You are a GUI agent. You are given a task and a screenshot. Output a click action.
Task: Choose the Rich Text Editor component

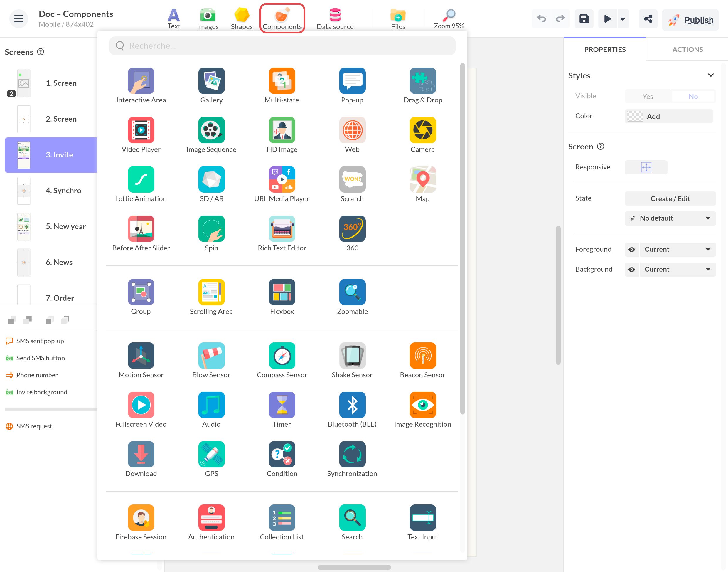(x=282, y=233)
